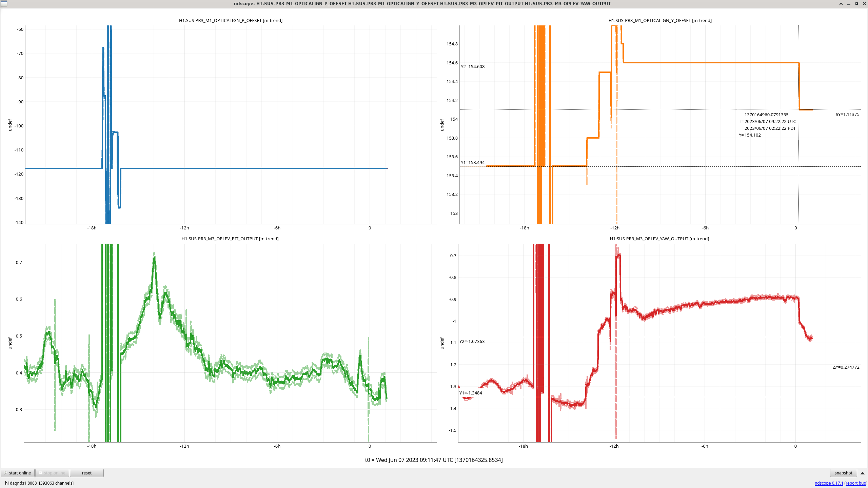This screenshot has width=868, height=488.
Task: Click the OPTICALIGN_P_OFFSET plot title
Action: coord(231,20)
